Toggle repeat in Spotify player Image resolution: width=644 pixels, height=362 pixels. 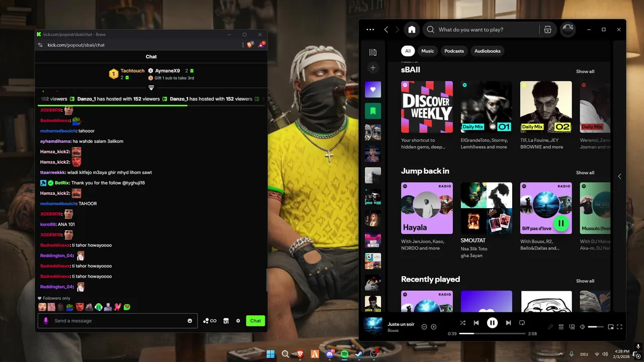(522, 323)
